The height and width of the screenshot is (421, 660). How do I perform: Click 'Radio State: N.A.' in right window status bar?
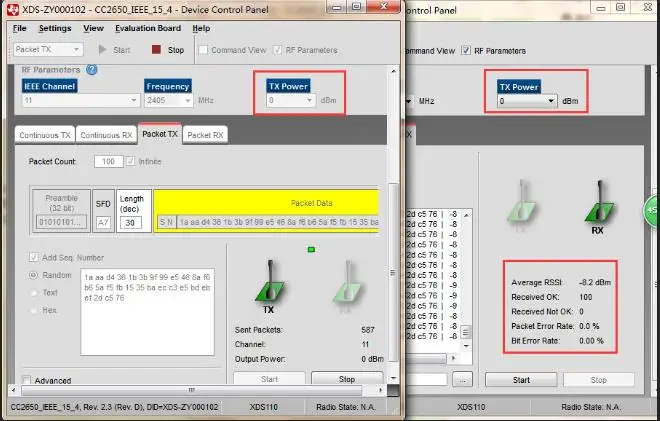[591, 407]
